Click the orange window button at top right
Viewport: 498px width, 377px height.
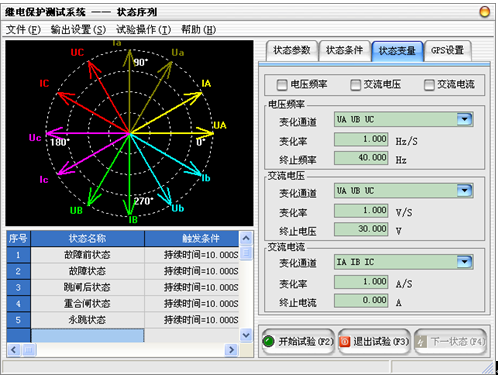click(x=484, y=12)
